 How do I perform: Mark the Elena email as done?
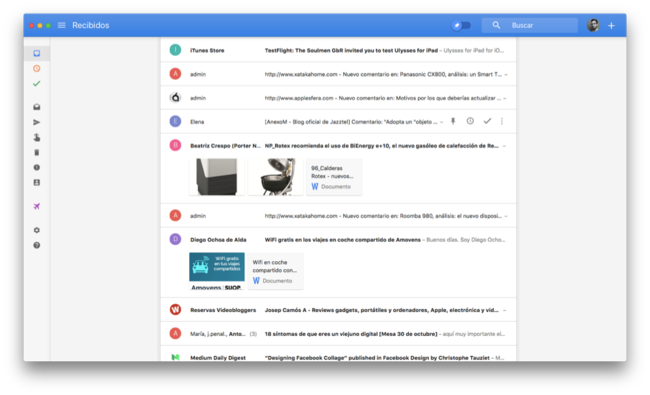coord(488,121)
